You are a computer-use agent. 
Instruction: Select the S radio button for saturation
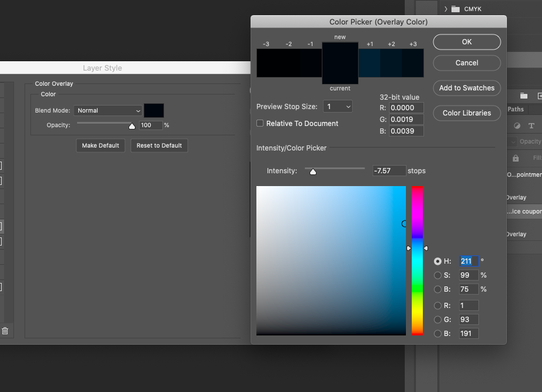click(438, 275)
